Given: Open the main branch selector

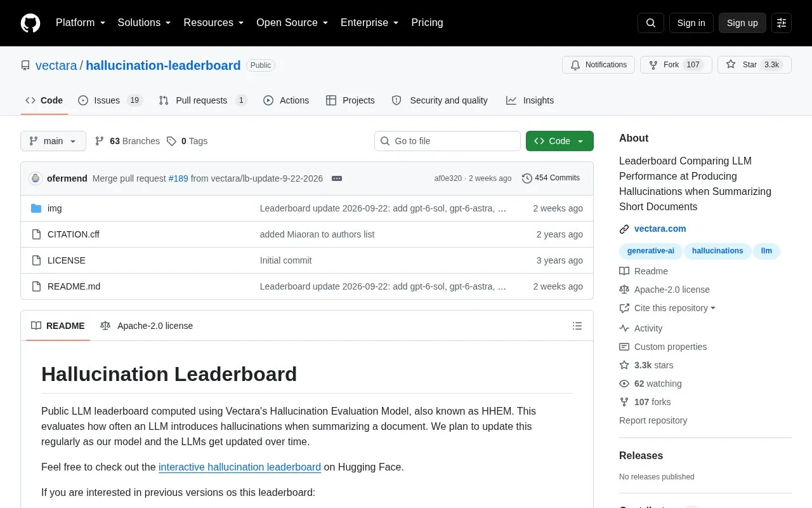Looking at the screenshot, I should point(53,141).
